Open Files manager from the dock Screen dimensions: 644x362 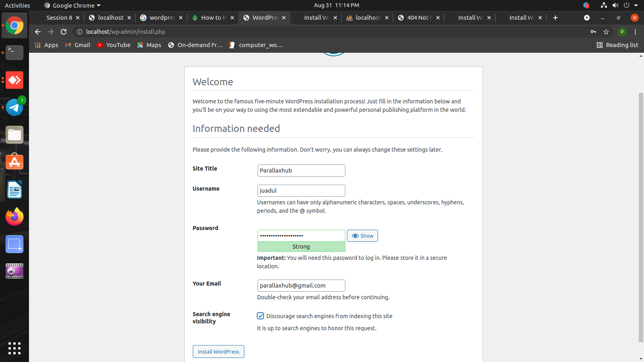14,135
